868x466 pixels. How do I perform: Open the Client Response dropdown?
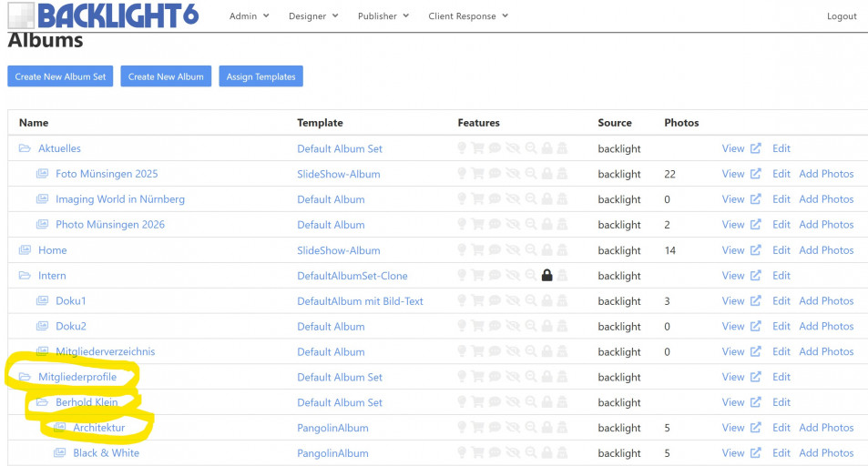pyautogui.click(x=467, y=16)
